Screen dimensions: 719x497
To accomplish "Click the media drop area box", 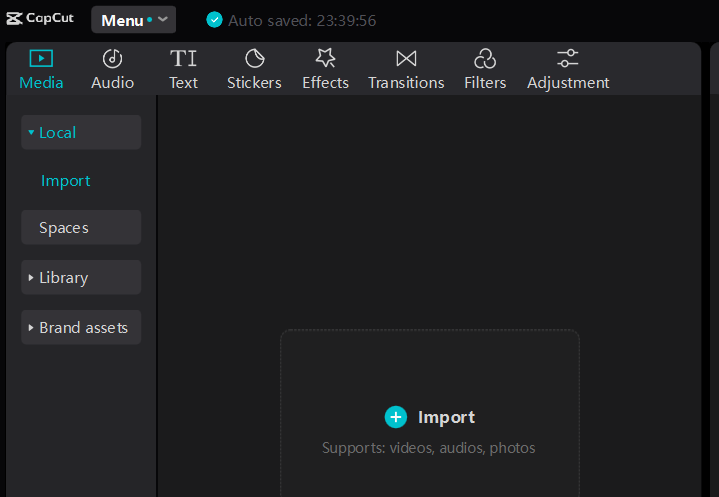I will (x=430, y=413).
